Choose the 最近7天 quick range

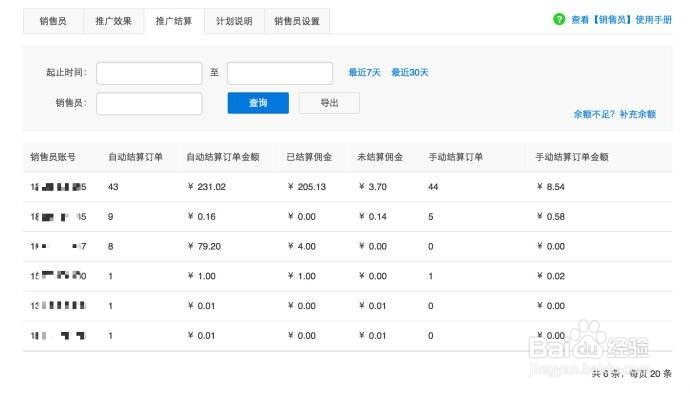[x=364, y=73]
